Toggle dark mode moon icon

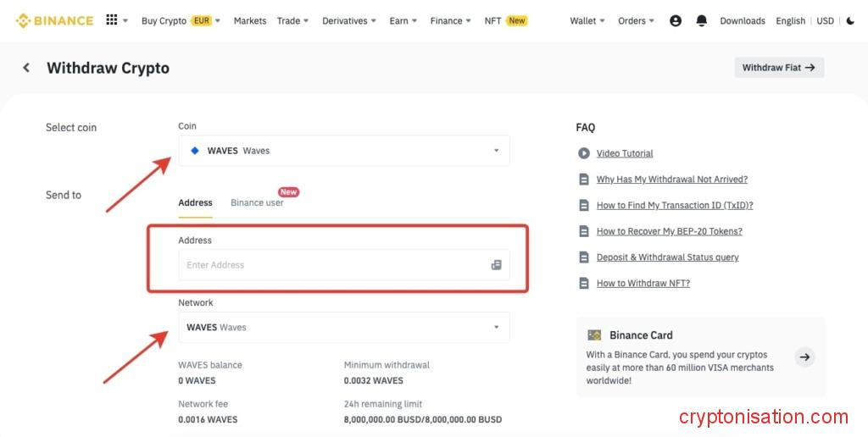tap(850, 20)
